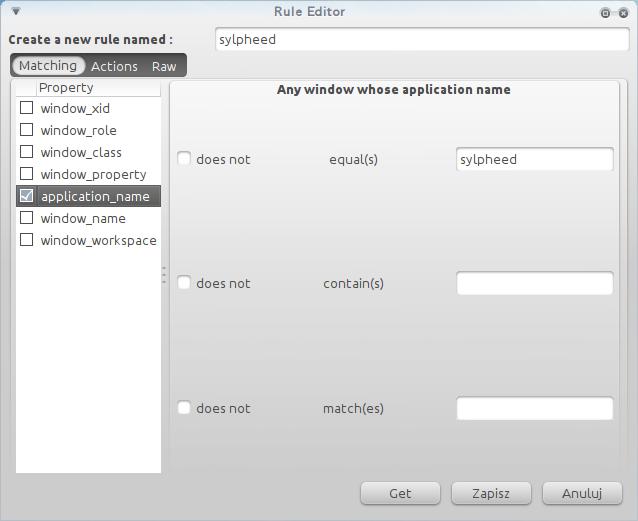
Task: Toggle 'does not' for match(es)
Action: tap(184, 408)
